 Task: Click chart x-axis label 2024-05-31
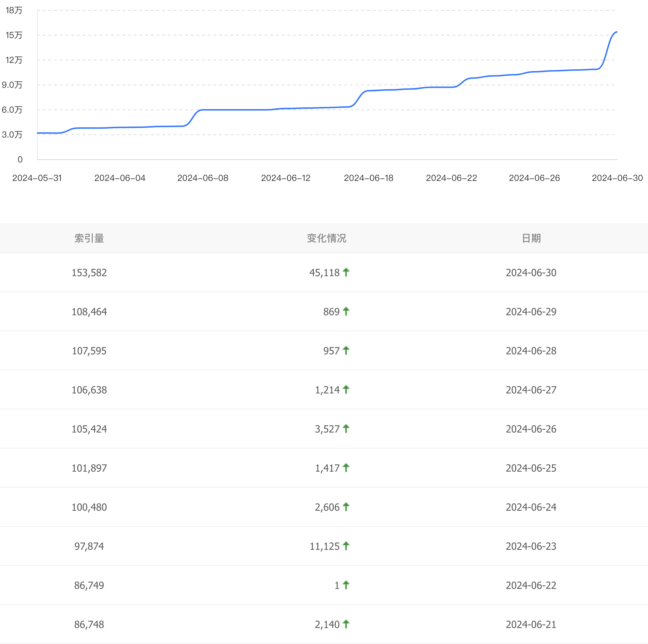click(x=37, y=178)
